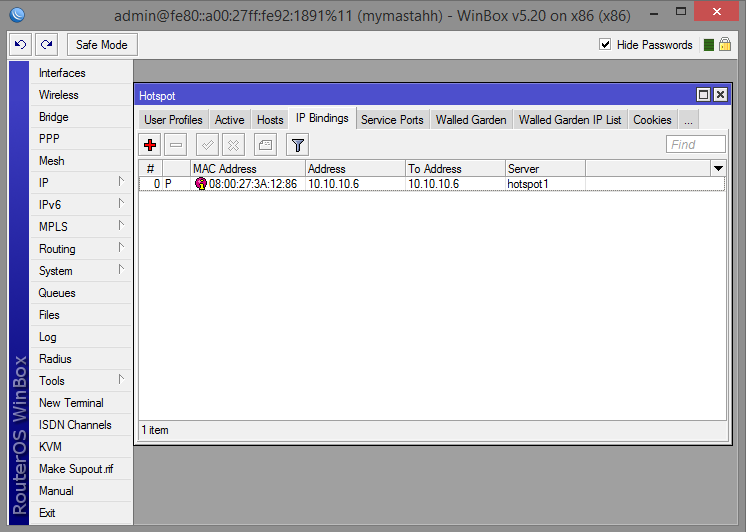Expand the IPv6 submenu
The height and width of the screenshot is (532, 746).
[121, 204]
